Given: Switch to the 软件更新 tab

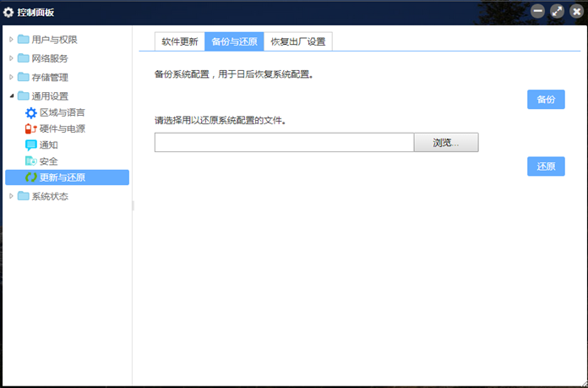Looking at the screenshot, I should 179,41.
